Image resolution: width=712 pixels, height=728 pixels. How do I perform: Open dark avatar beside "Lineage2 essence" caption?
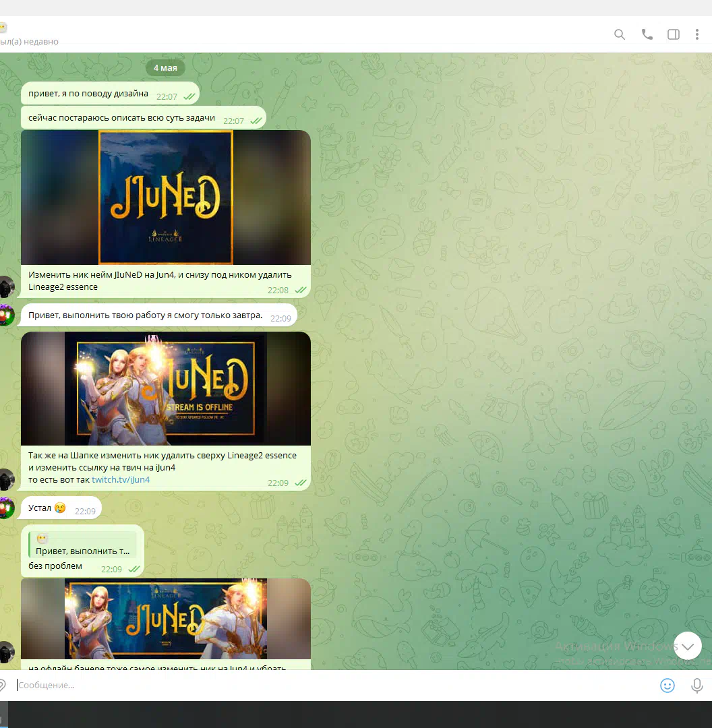click(x=6, y=286)
